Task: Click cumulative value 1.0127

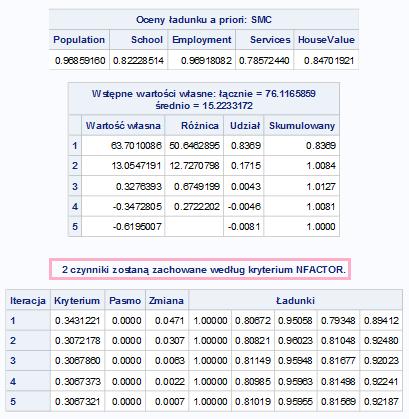Action: pyautogui.click(x=321, y=186)
